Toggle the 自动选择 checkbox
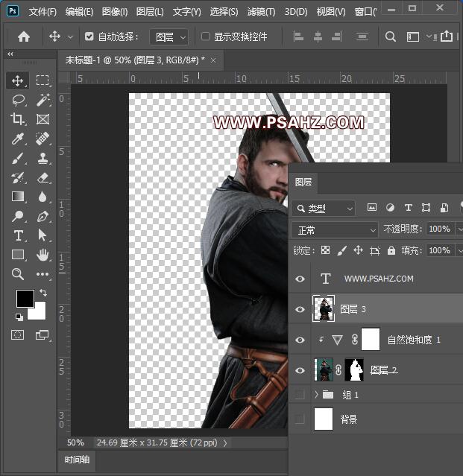463x476 pixels. coord(89,37)
